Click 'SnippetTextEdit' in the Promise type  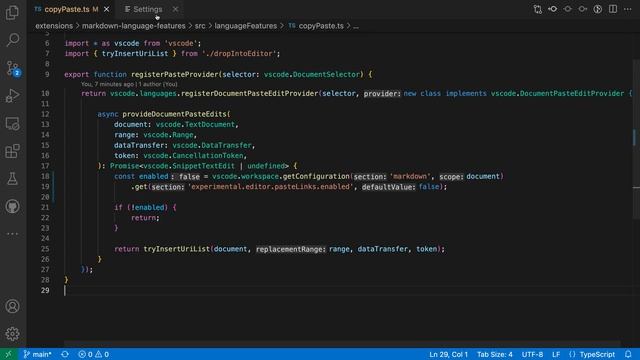point(204,166)
